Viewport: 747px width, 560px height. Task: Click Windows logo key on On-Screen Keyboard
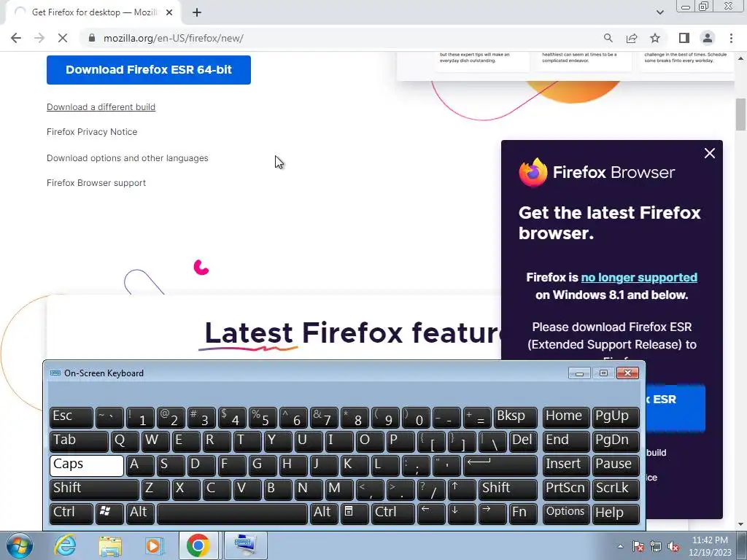click(x=109, y=513)
